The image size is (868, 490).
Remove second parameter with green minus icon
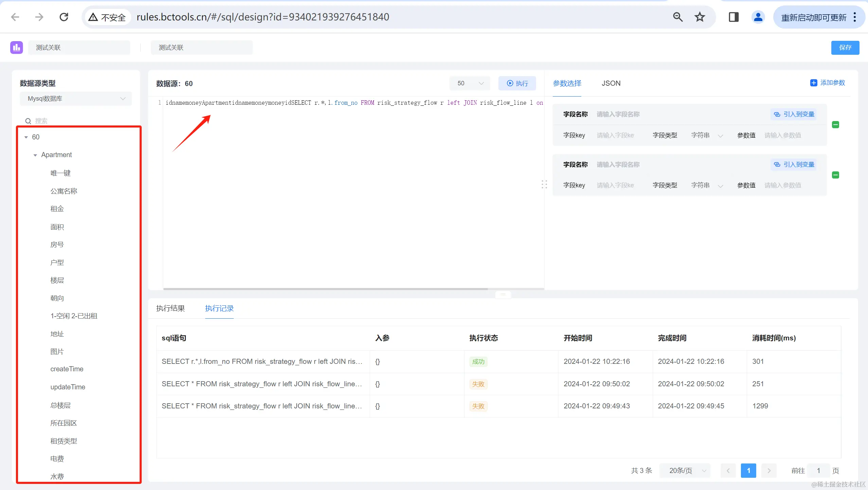coord(835,175)
